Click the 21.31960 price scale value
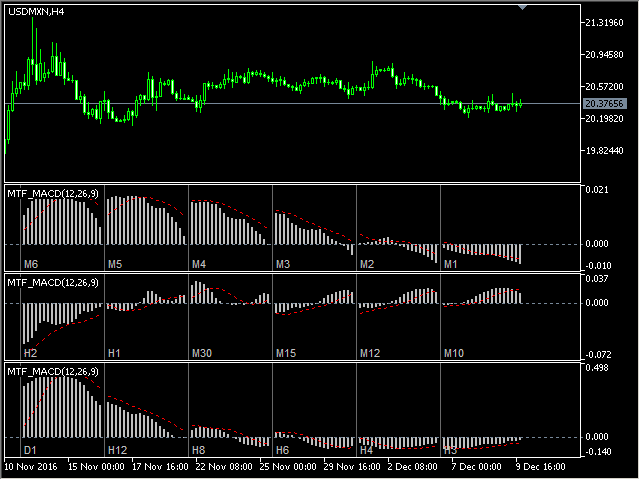This screenshot has height=480, width=640. (605, 22)
